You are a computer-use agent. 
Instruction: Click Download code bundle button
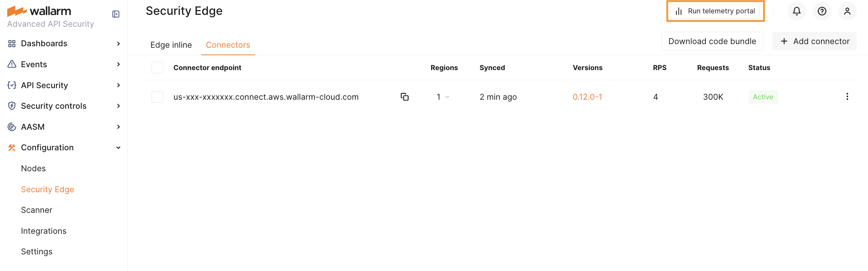click(x=712, y=41)
